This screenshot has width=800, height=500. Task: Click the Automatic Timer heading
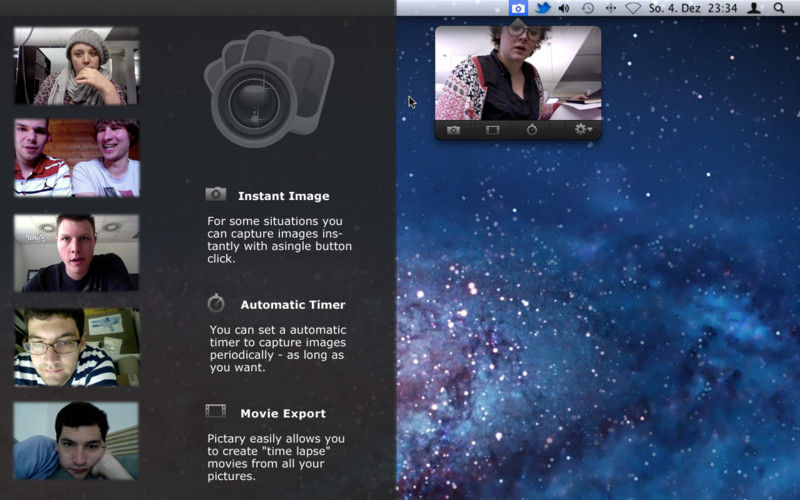click(x=293, y=305)
